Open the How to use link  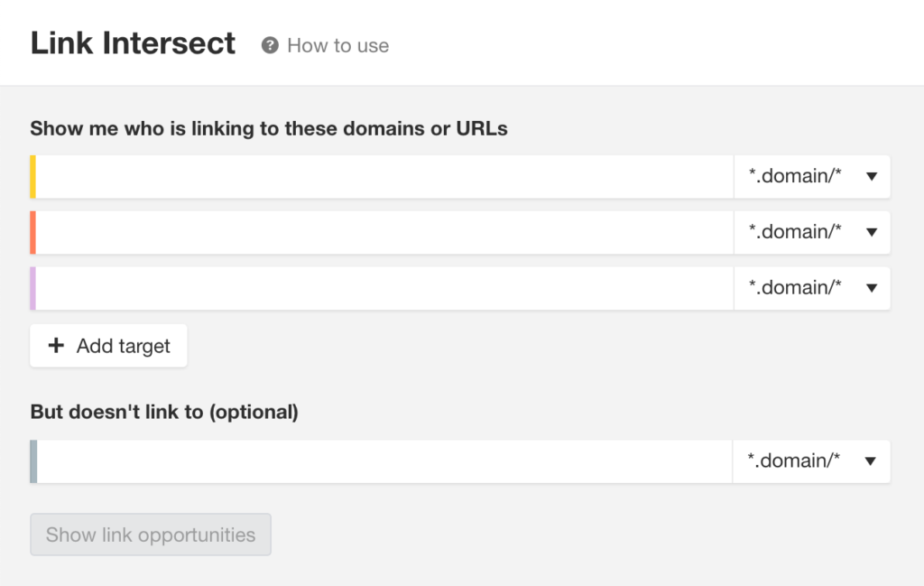[337, 45]
